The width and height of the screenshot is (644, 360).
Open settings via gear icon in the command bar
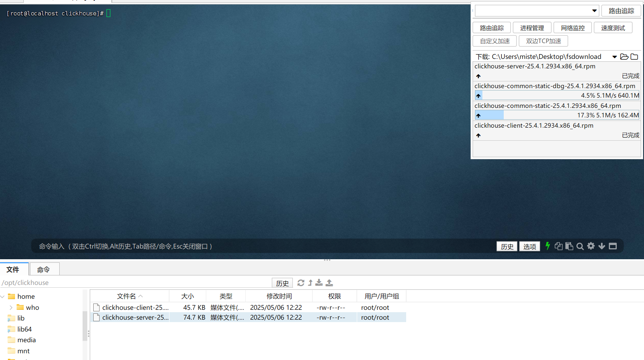click(591, 246)
